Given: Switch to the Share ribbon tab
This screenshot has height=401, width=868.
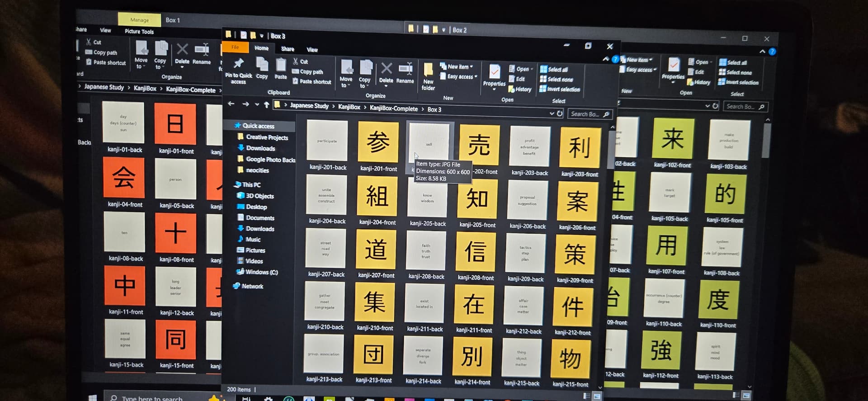Looking at the screenshot, I should (x=288, y=49).
